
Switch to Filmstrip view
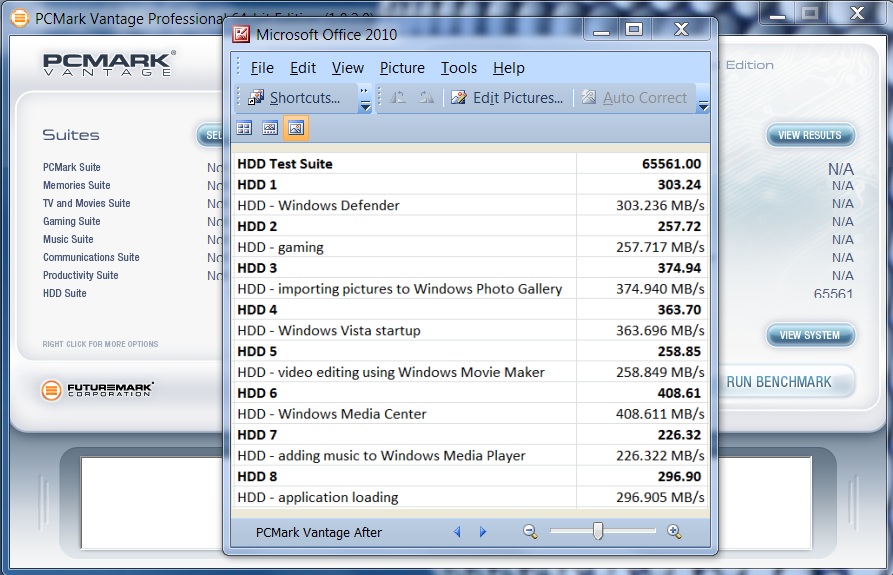270,128
